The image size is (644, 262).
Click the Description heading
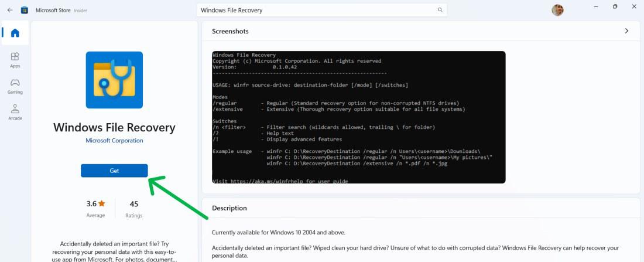229,208
